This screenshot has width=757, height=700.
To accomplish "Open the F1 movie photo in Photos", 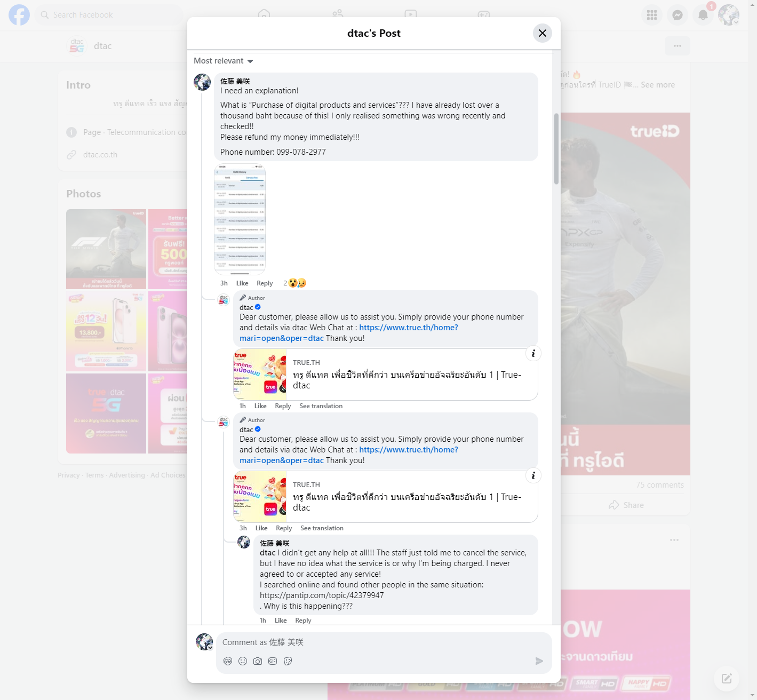I will (106, 249).
